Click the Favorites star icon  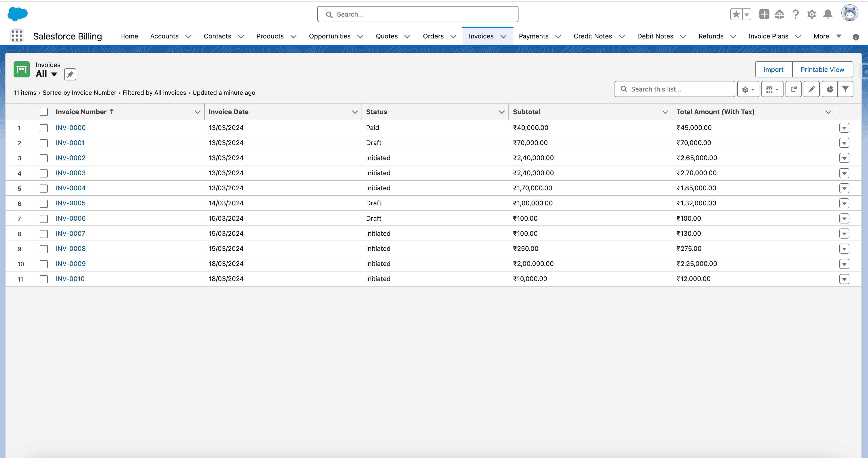pyautogui.click(x=736, y=14)
